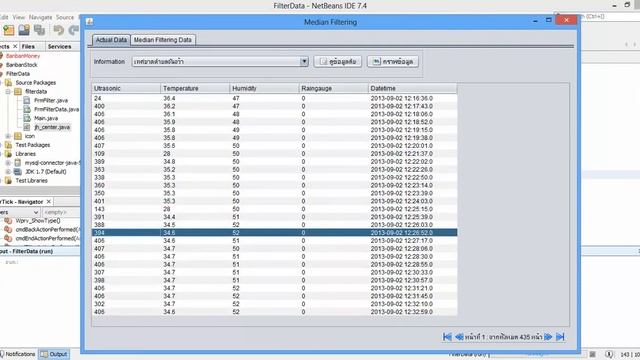Viewport: 640px width, 360px height.
Task: Click the icon package folder icon
Action: 18,136
